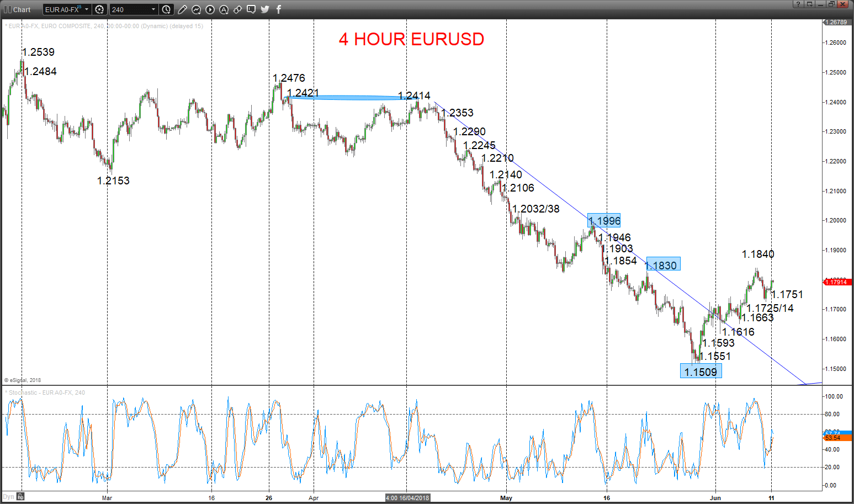The width and height of the screenshot is (854, 504).
Task: Click the 'Mar' date label on time axis
Action: 107,498
